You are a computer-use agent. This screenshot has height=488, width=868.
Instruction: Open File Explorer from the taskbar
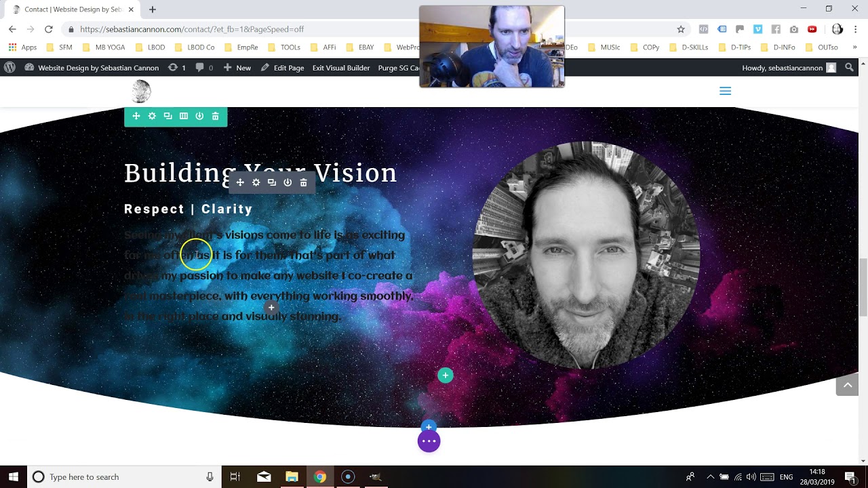[x=292, y=477]
